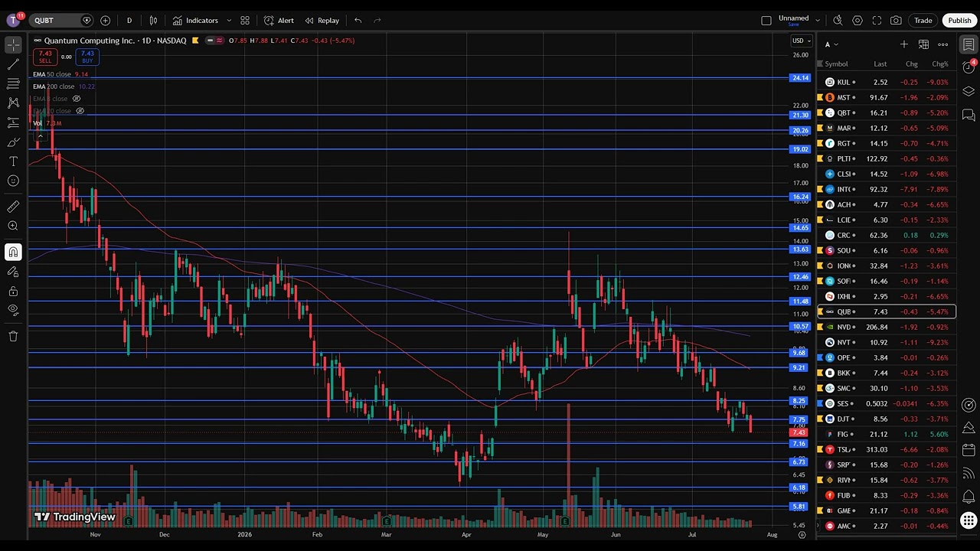Open watchlist advanced view icon
Screen dimensions: 980x551
(x=923, y=44)
